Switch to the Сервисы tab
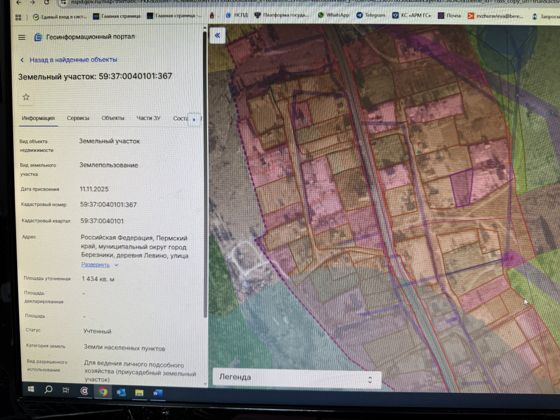Viewport: 560px width, 420px height. (78, 118)
